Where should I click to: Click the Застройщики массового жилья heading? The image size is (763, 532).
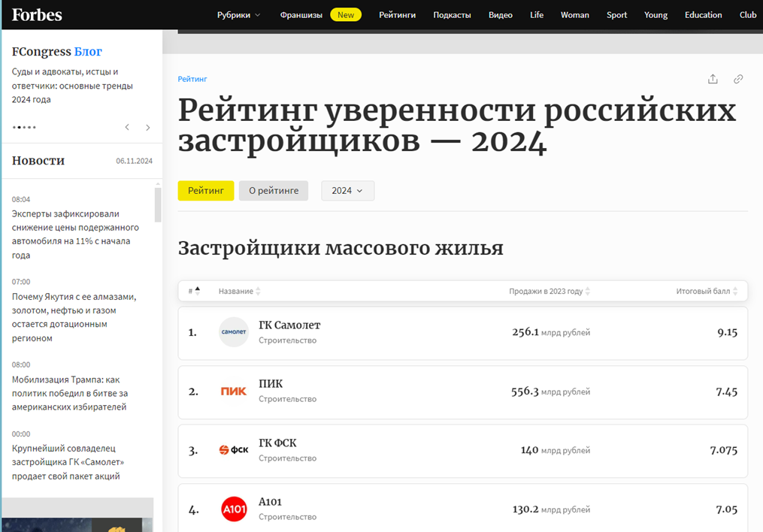click(341, 248)
